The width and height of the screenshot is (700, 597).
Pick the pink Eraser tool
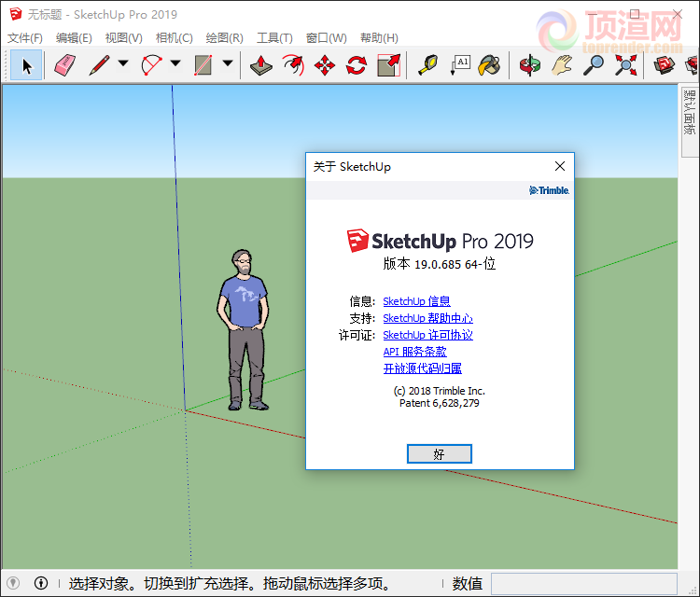(64, 65)
